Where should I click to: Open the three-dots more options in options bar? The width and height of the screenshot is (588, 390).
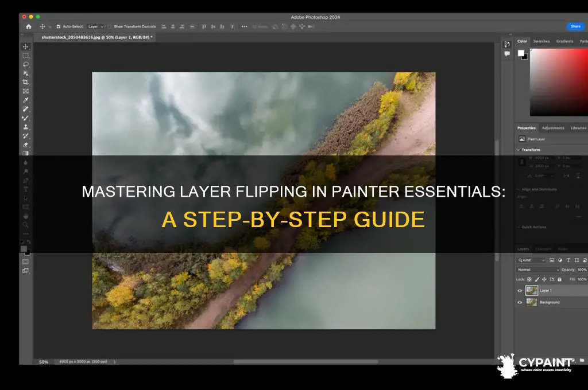click(245, 26)
